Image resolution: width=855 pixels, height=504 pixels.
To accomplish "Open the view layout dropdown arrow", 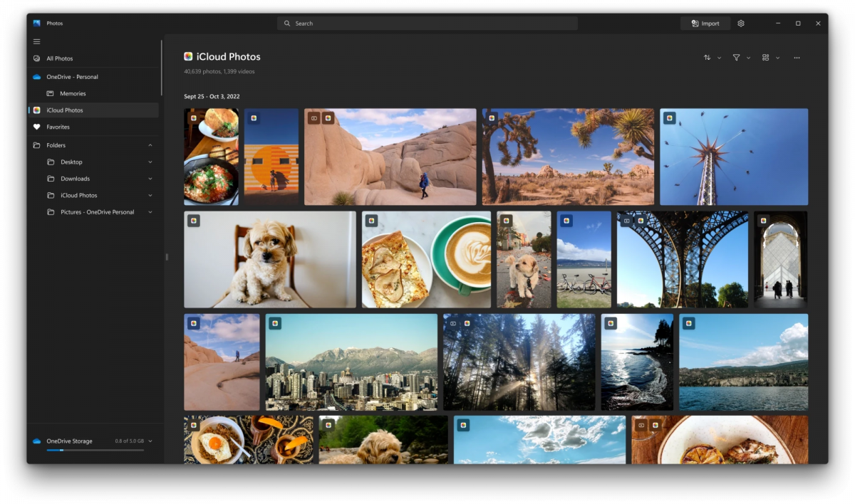I will tap(778, 58).
